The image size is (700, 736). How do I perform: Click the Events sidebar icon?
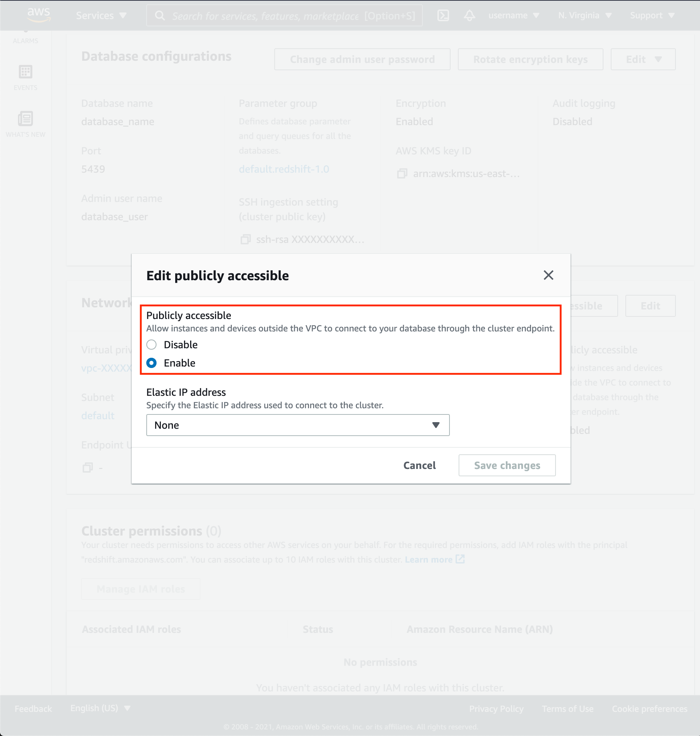coord(25,77)
